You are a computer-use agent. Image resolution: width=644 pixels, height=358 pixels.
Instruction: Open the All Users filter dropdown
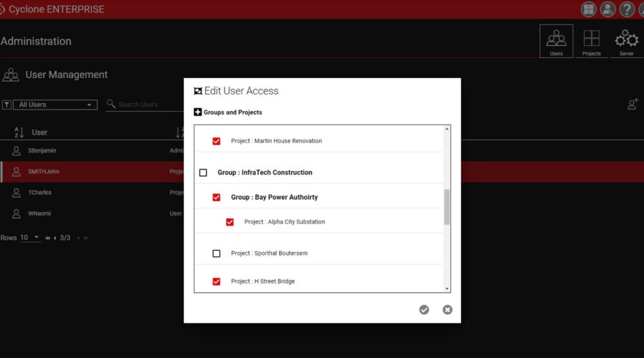[x=55, y=105]
